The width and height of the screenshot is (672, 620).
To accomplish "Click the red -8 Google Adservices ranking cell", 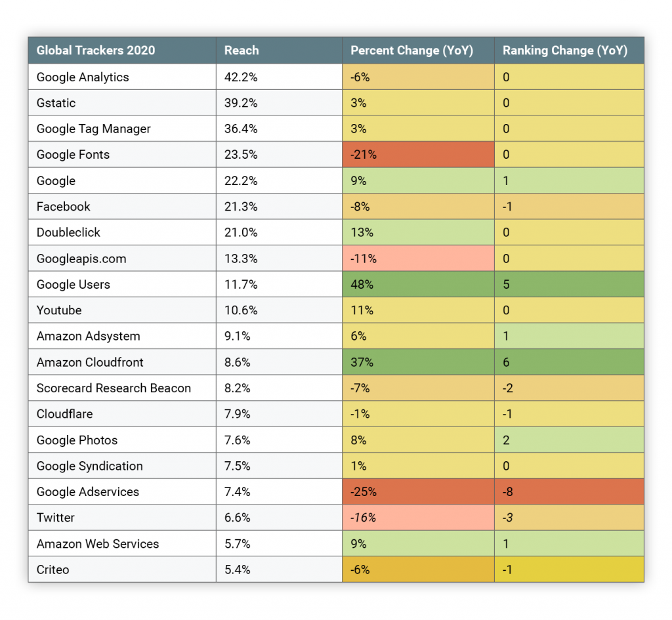I will tap(569, 491).
